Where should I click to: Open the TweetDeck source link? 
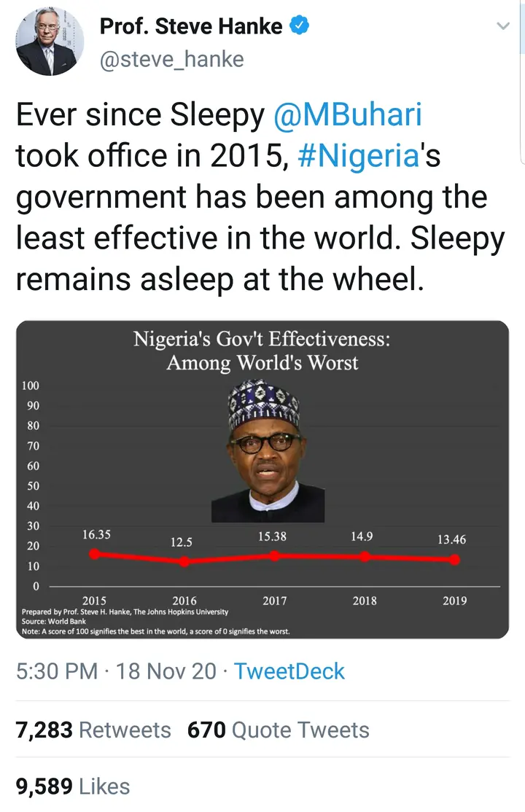click(288, 671)
